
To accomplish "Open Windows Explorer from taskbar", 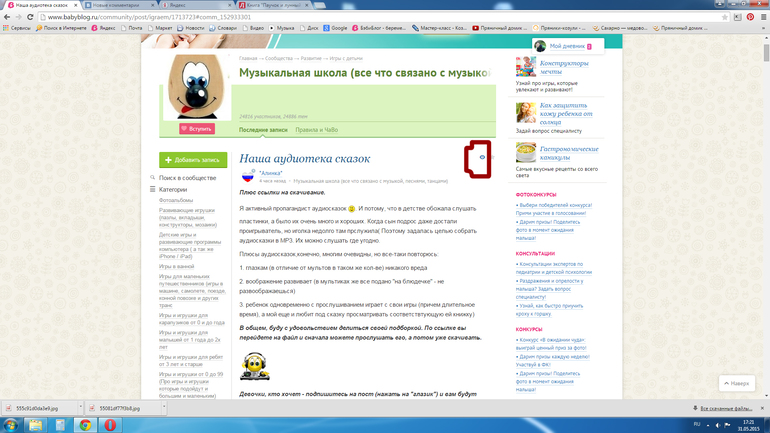I will [35, 425].
